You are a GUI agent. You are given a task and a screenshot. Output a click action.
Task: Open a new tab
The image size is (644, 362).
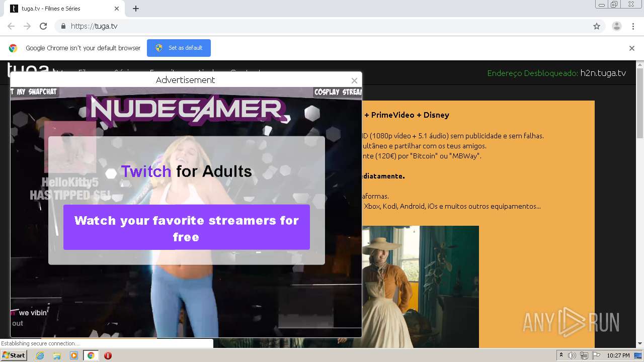136,9
